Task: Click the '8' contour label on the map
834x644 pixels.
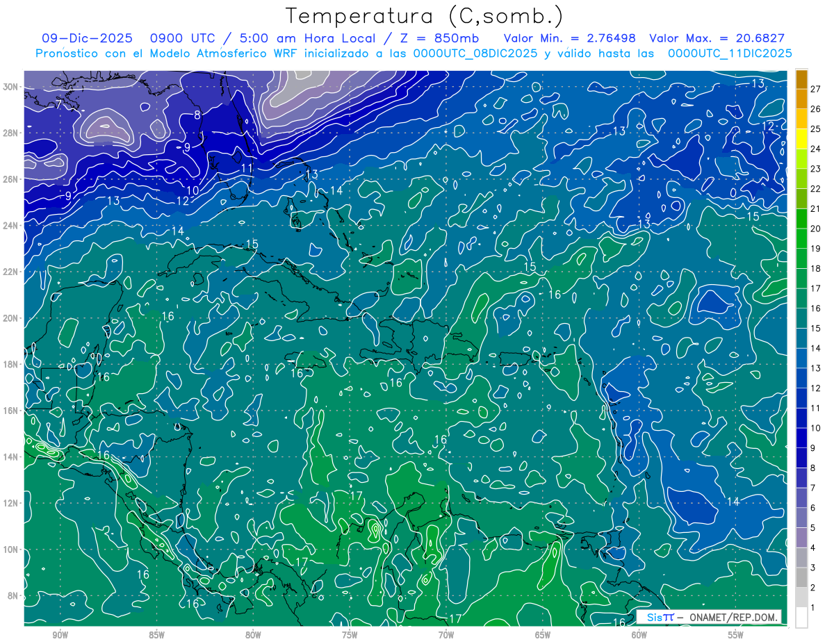Action: pos(197,115)
